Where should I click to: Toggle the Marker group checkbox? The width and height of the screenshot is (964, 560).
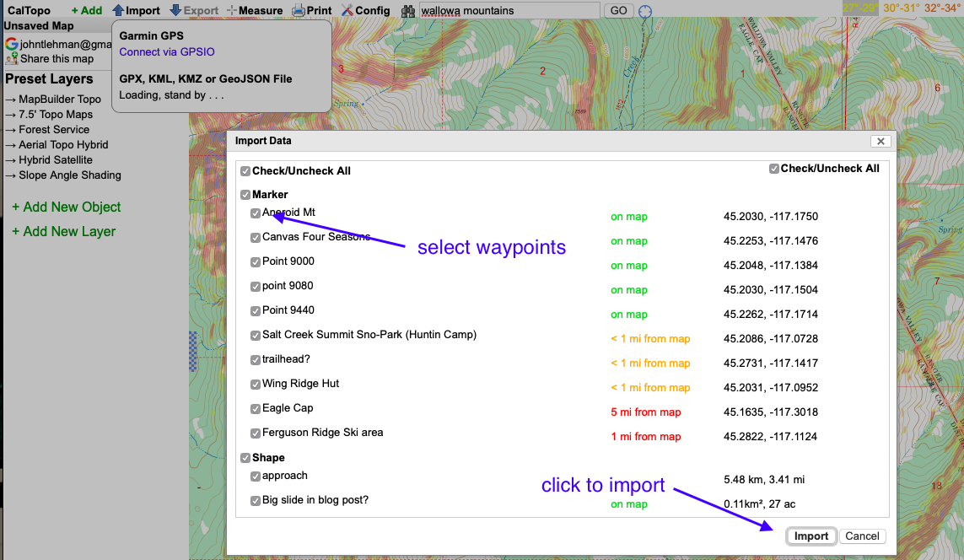[x=245, y=195]
